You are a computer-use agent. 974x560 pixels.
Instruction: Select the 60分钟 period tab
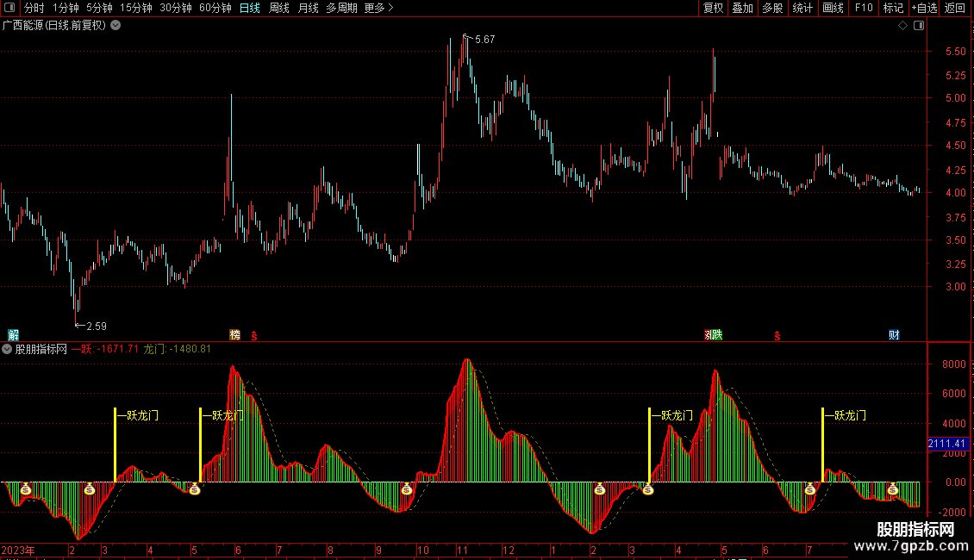(x=215, y=8)
